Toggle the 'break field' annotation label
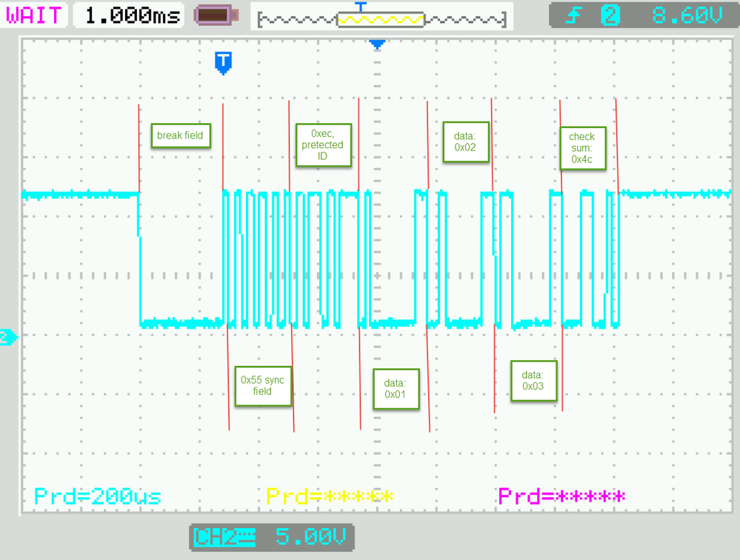Image resolution: width=740 pixels, height=560 pixels. click(x=180, y=136)
